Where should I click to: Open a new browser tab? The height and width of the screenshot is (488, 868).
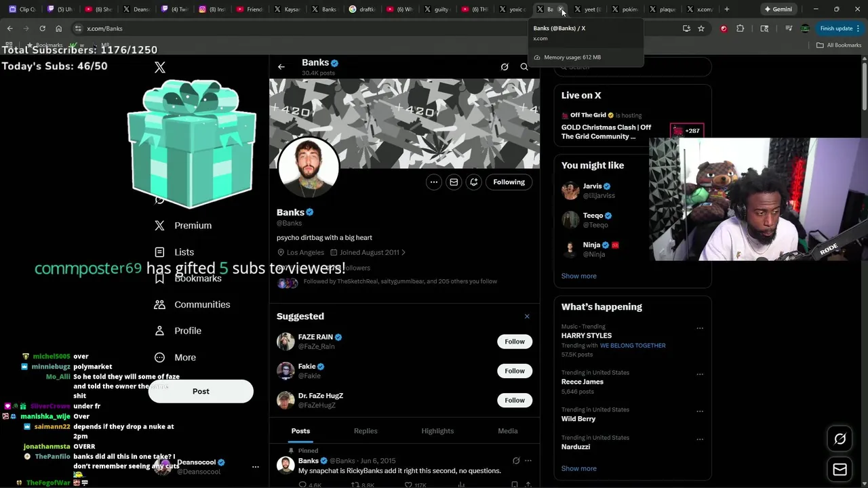pos(726,9)
